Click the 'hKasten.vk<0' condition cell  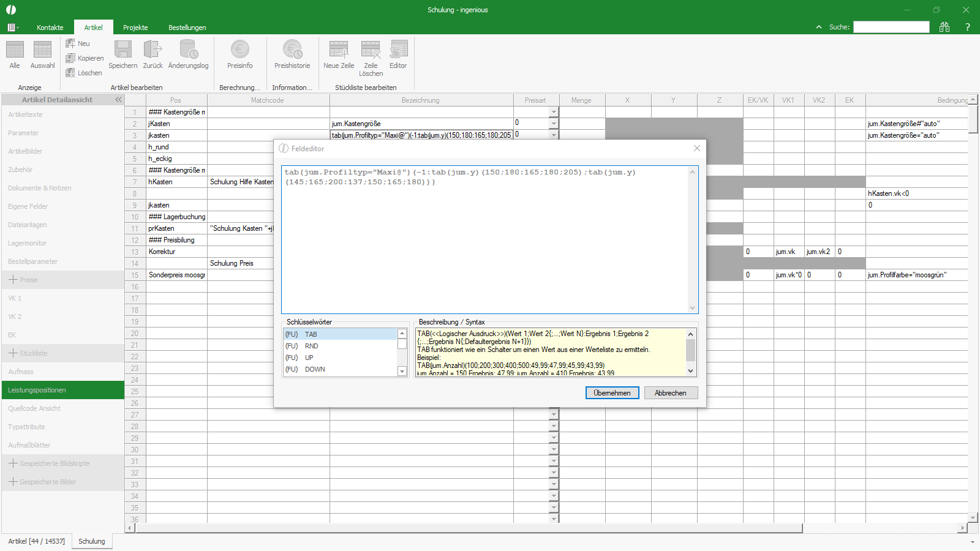pyautogui.click(x=917, y=193)
